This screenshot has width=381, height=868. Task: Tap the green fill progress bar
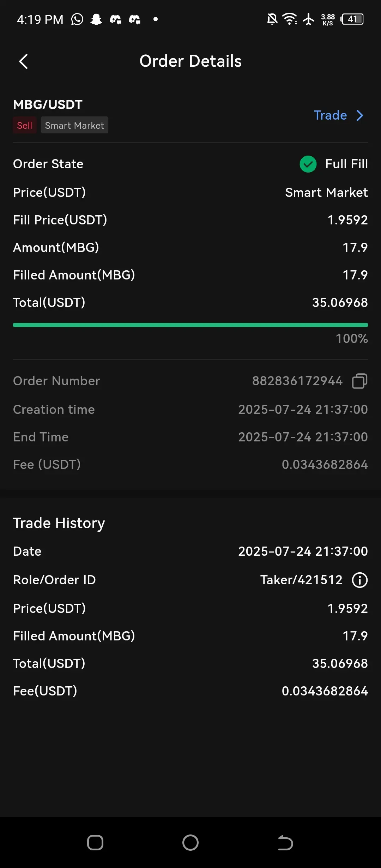coord(190,325)
